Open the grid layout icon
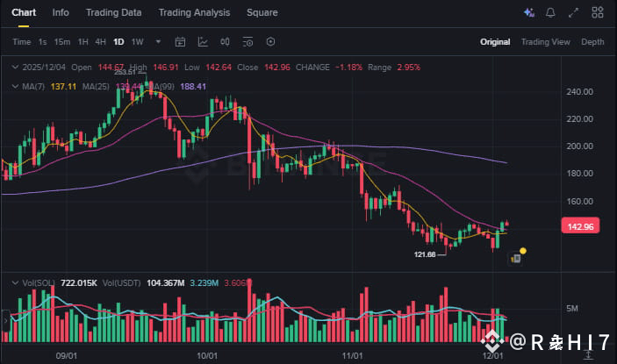Viewport: 617px width, 364px height. click(598, 13)
